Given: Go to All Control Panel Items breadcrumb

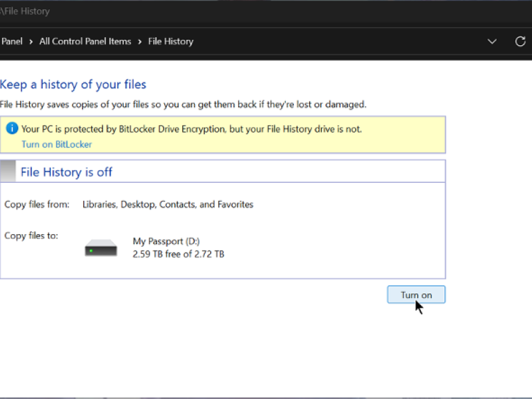Looking at the screenshot, I should pyautogui.click(x=85, y=41).
